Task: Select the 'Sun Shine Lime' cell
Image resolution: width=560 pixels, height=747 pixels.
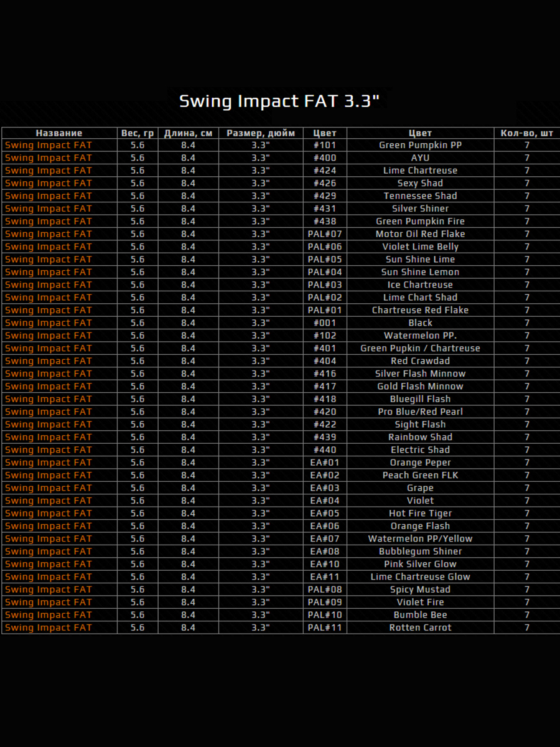Action: click(421, 260)
